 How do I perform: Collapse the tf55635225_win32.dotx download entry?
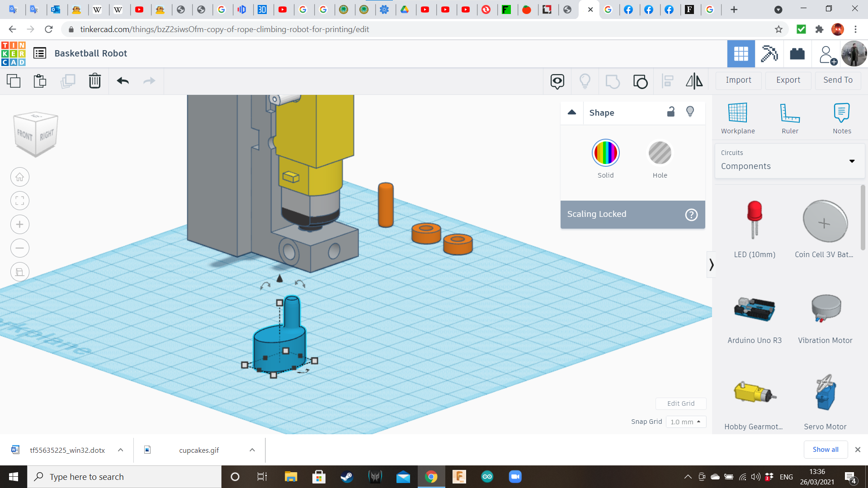coord(120,450)
